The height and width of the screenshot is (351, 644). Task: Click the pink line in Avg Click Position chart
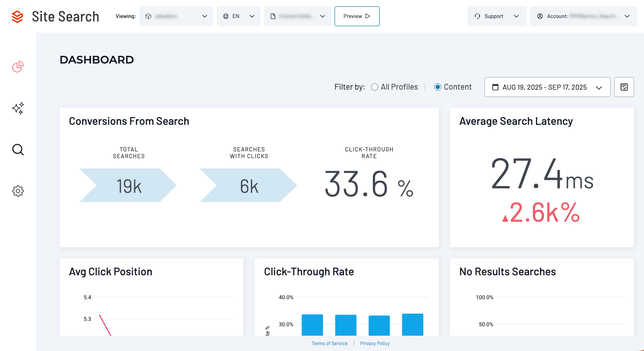click(105, 325)
